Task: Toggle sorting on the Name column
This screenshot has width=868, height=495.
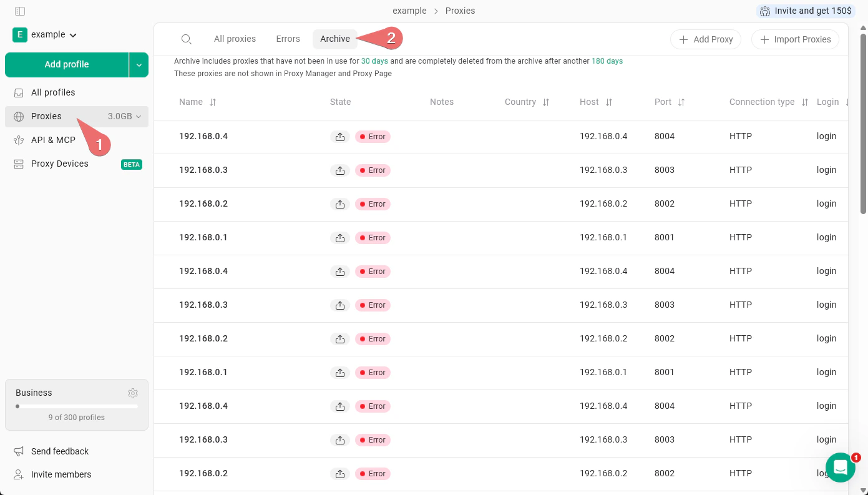Action: coord(213,102)
